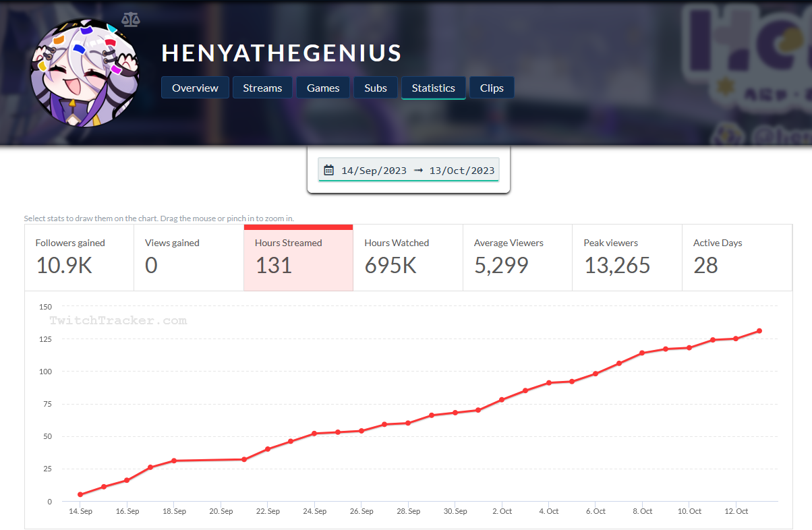Click the 18 Sep data point
Image resolution: width=812 pixels, height=530 pixels.
tap(174, 461)
